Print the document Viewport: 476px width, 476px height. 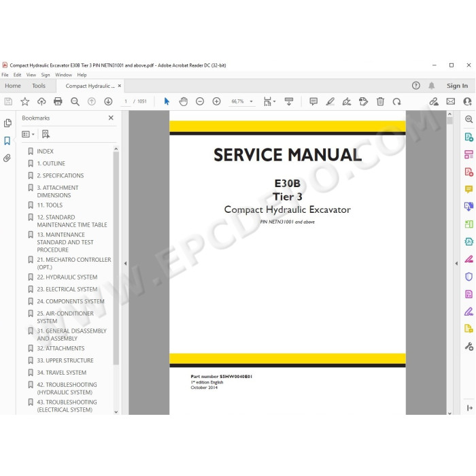58,101
